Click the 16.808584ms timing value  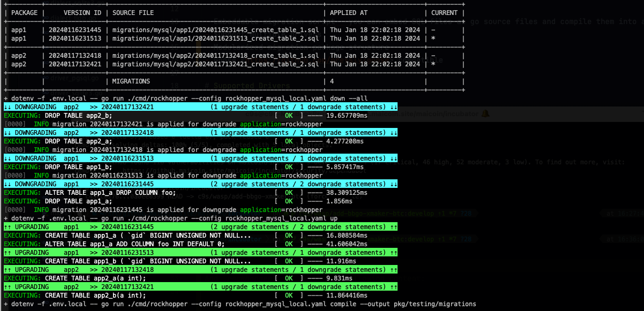tap(347, 236)
